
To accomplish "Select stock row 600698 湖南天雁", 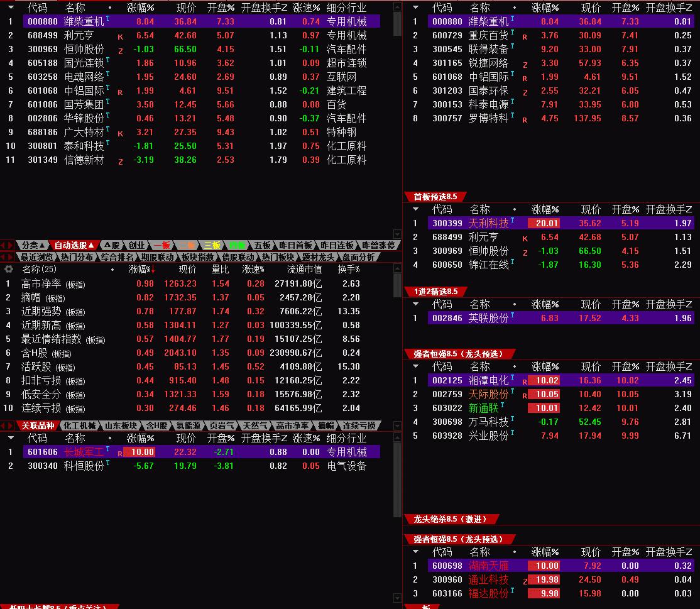I will 561,566.
